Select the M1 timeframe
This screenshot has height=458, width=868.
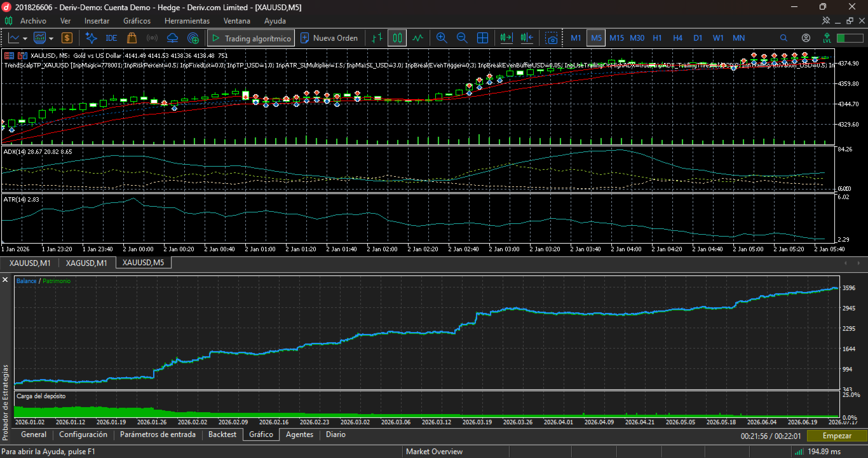click(x=576, y=38)
